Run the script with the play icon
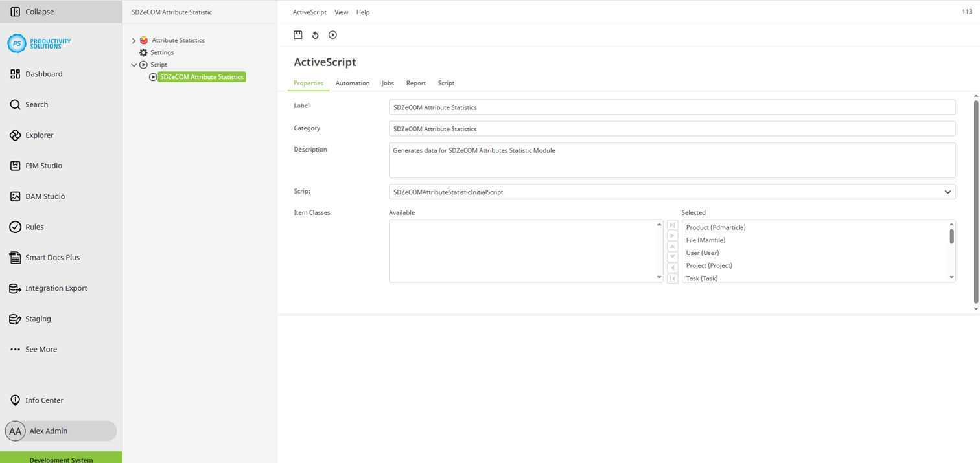The height and width of the screenshot is (463, 980). (332, 35)
